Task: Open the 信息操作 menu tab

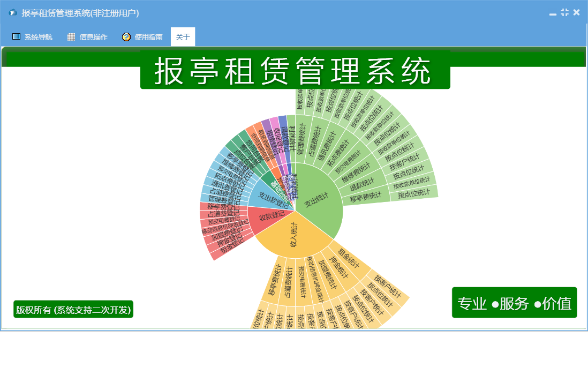Action: click(87, 37)
